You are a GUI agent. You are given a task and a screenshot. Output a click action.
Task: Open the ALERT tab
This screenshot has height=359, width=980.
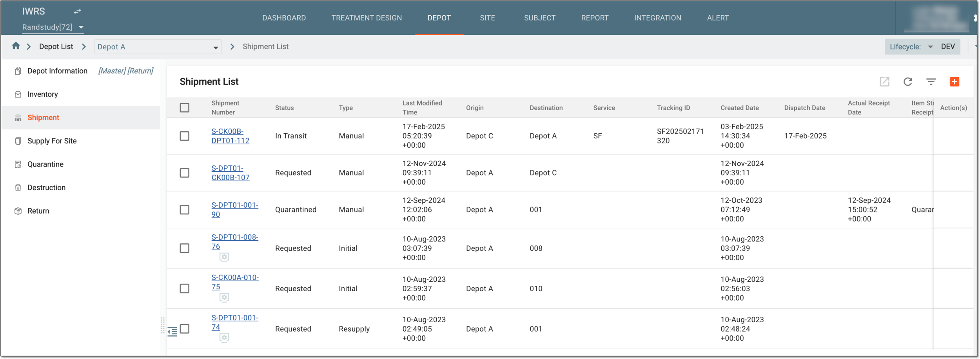click(x=718, y=18)
